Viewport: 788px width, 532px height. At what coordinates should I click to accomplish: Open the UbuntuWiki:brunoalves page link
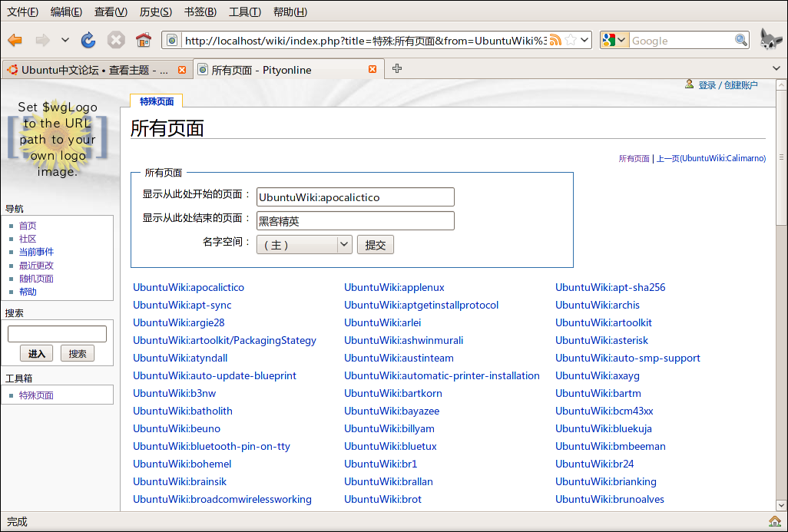click(x=610, y=499)
